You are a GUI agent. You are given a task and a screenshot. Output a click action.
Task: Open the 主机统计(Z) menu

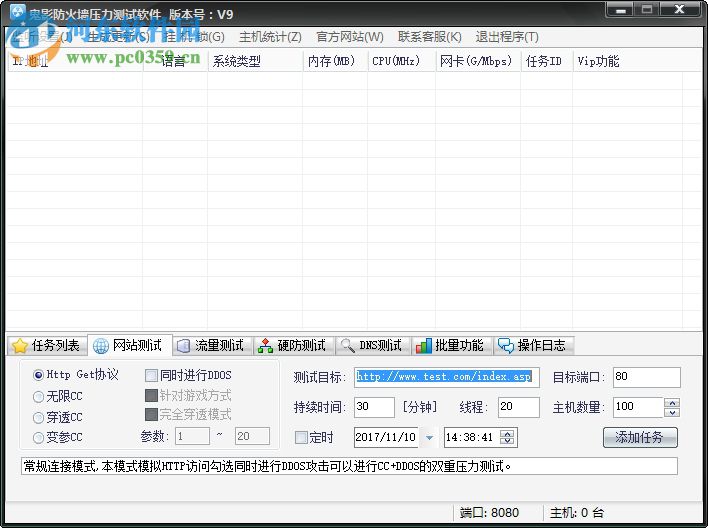pos(270,37)
